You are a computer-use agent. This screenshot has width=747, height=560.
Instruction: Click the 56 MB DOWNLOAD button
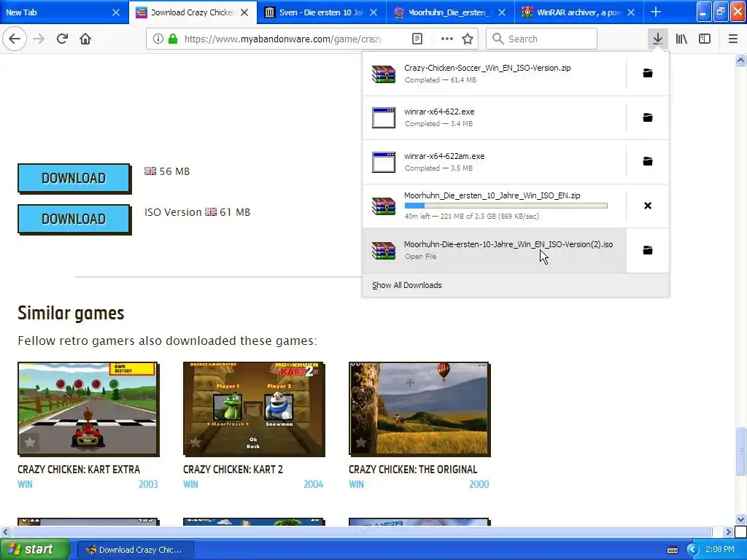(x=74, y=178)
